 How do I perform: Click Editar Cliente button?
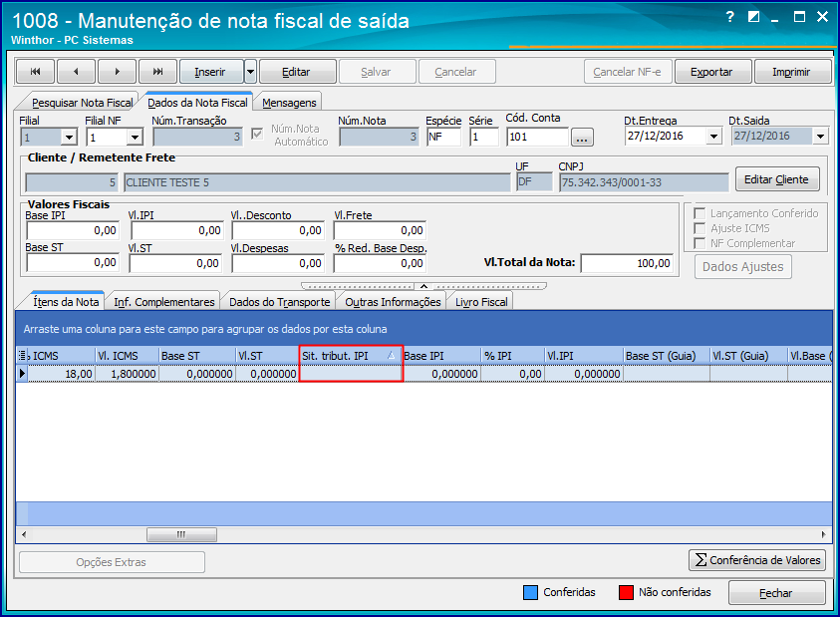pos(776,179)
